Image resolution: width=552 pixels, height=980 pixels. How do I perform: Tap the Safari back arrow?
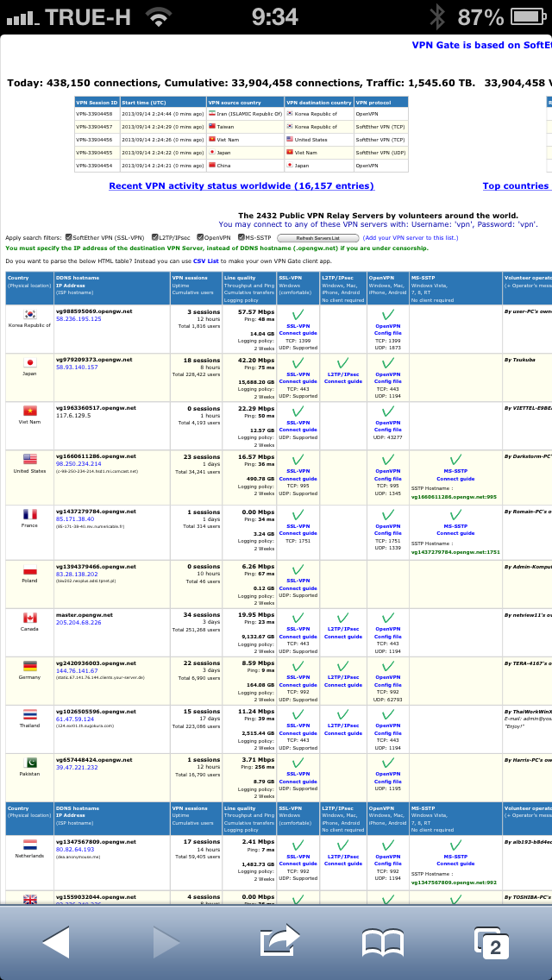pos(56,943)
